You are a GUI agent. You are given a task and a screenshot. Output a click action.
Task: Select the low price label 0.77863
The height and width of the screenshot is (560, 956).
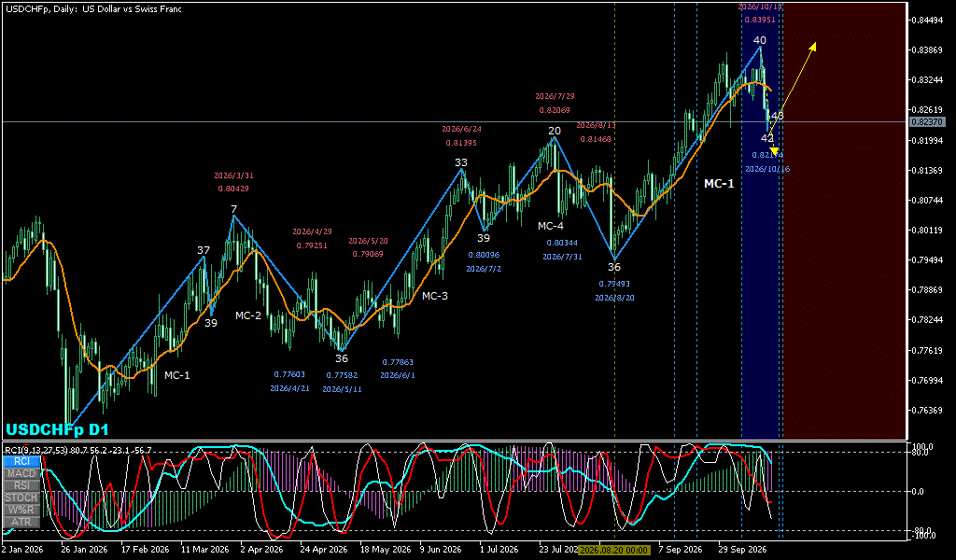click(x=398, y=362)
